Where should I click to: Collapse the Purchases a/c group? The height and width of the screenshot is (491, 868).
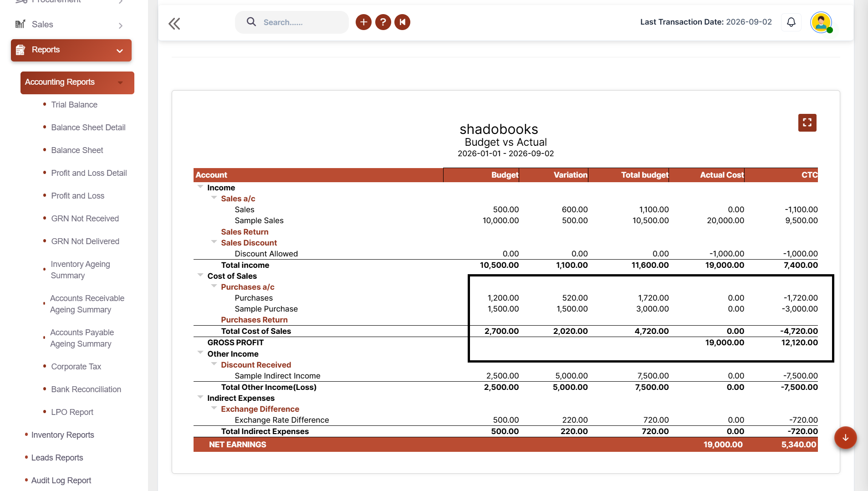(214, 286)
